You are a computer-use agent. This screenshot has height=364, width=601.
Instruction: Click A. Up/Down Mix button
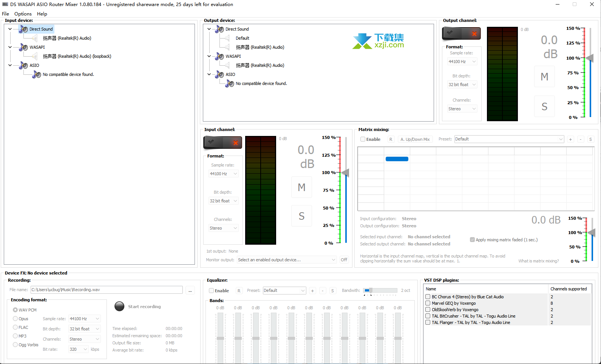coord(415,139)
